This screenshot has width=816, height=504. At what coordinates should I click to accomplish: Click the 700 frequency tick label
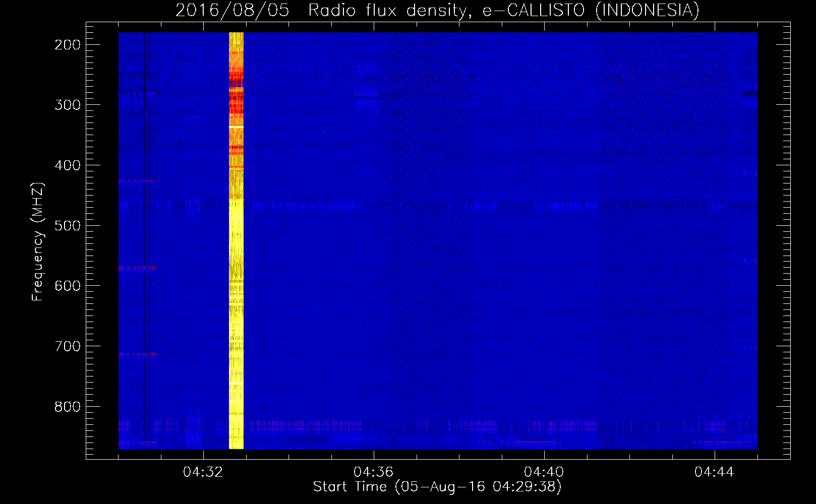68,346
